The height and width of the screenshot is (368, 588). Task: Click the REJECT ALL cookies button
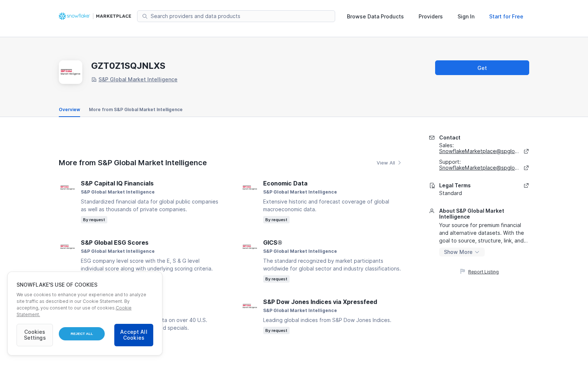pos(82,334)
